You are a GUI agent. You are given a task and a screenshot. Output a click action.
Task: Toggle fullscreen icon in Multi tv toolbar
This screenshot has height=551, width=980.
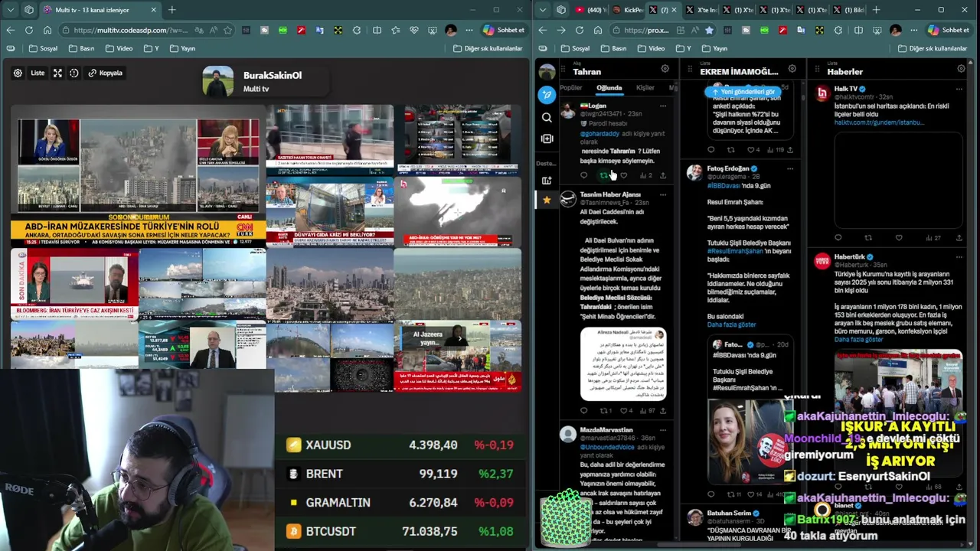[57, 73]
